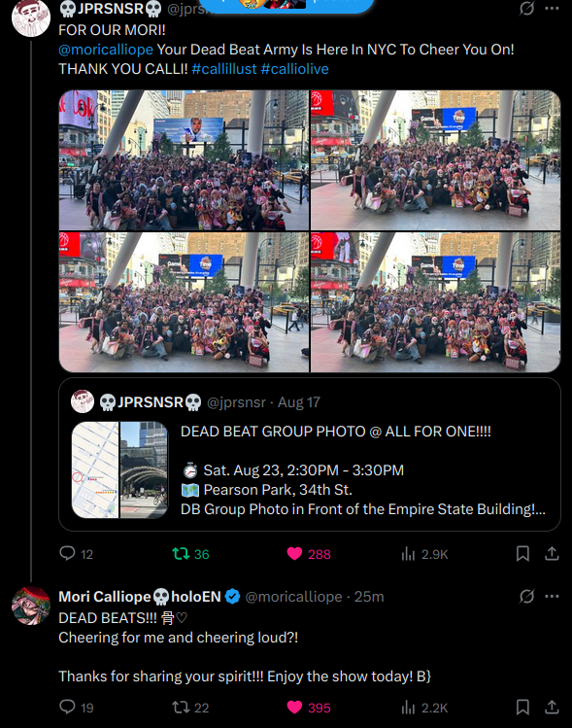Unlike the JPRSNSR post with 288 likes
572x728 pixels.
pyautogui.click(x=309, y=553)
